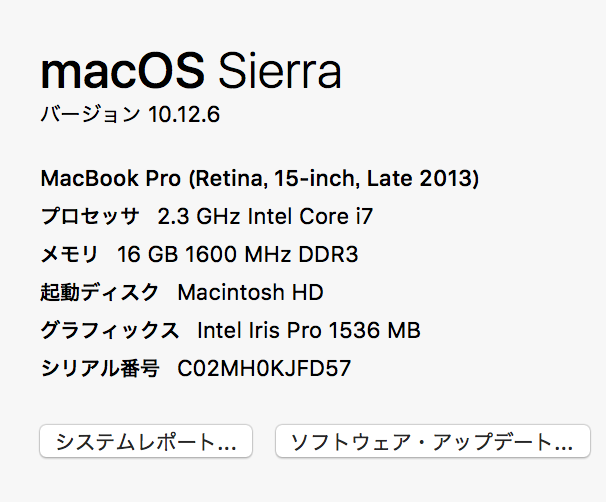The image size is (606, 502).
Task: Click the グラフィックス label
Action: 109,331
